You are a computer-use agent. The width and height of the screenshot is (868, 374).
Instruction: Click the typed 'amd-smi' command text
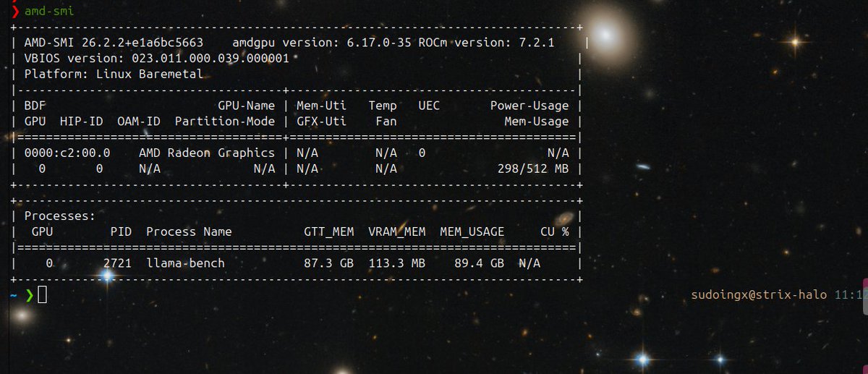pos(48,11)
